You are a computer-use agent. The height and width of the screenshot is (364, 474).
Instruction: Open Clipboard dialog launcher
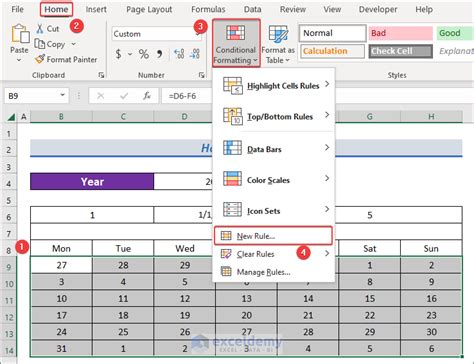click(x=101, y=75)
